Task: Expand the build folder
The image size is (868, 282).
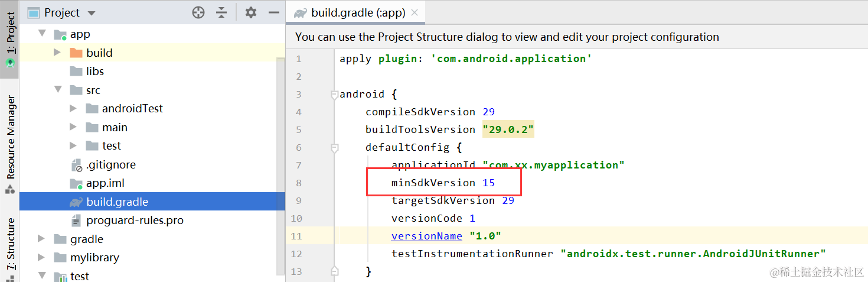Action: [x=57, y=53]
